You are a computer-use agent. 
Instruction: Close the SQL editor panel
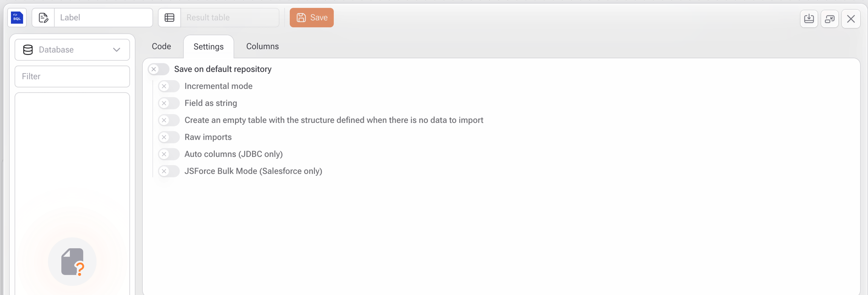tap(851, 18)
